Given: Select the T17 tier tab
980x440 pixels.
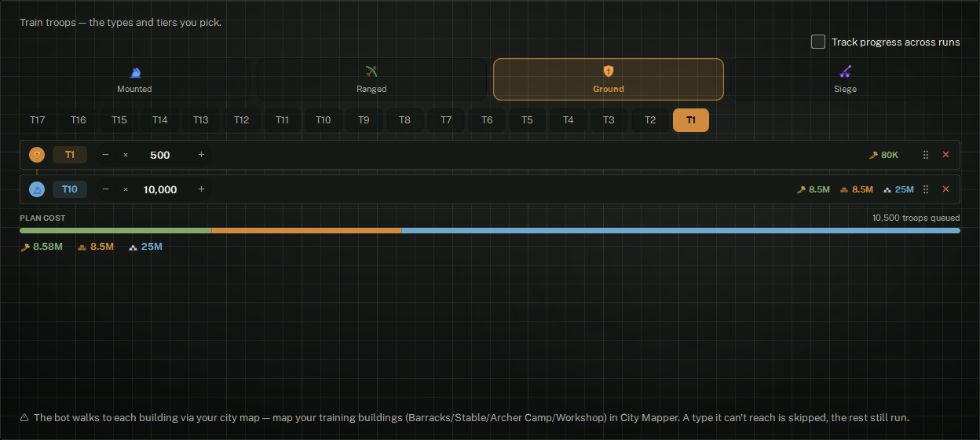Looking at the screenshot, I should point(37,120).
